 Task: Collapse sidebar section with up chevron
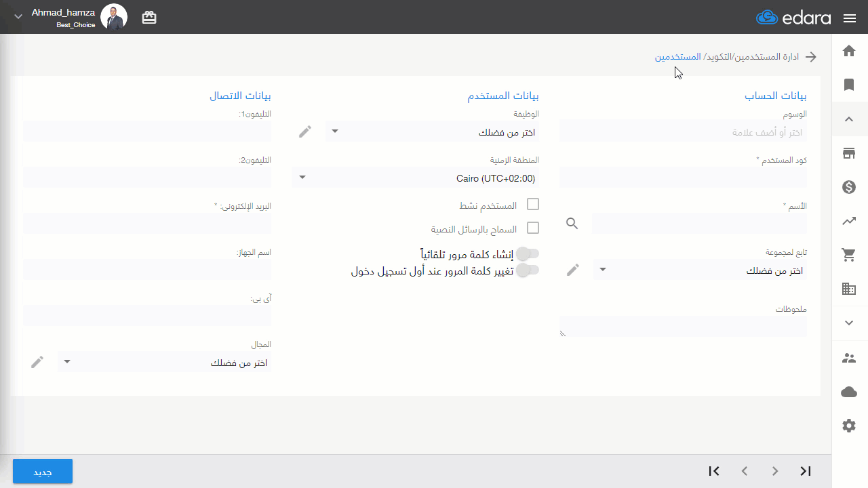coord(849,119)
